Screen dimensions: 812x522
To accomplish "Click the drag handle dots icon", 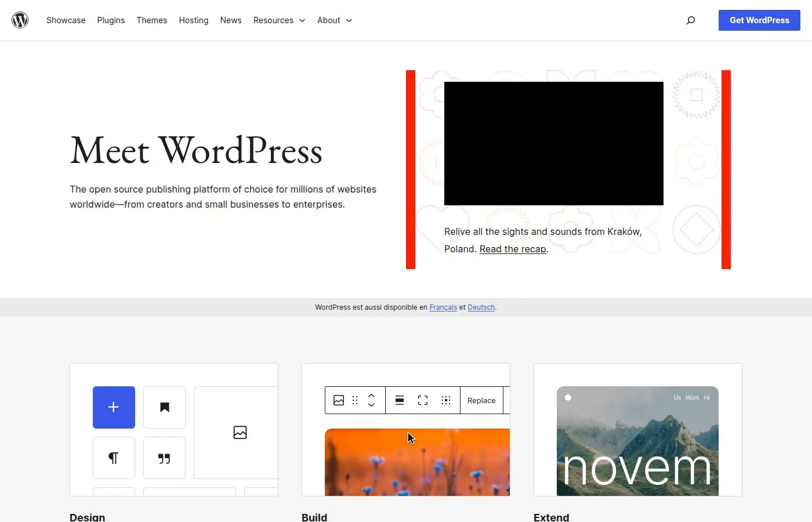I will tap(355, 400).
